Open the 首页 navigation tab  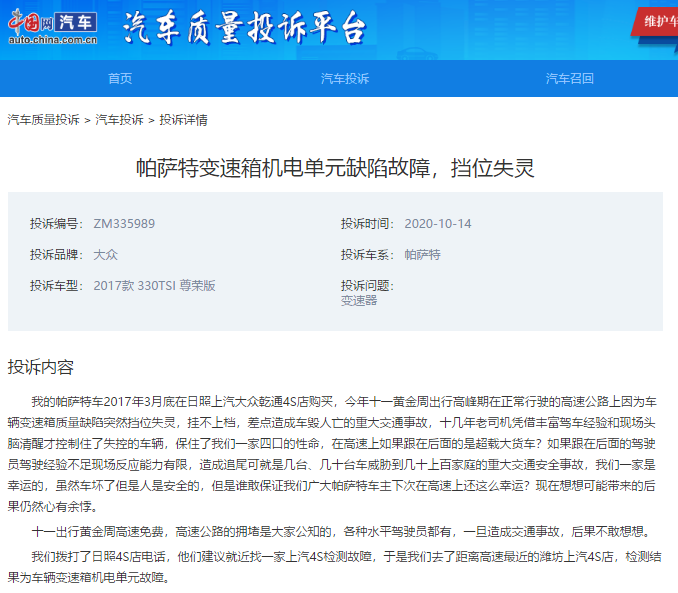coord(120,78)
